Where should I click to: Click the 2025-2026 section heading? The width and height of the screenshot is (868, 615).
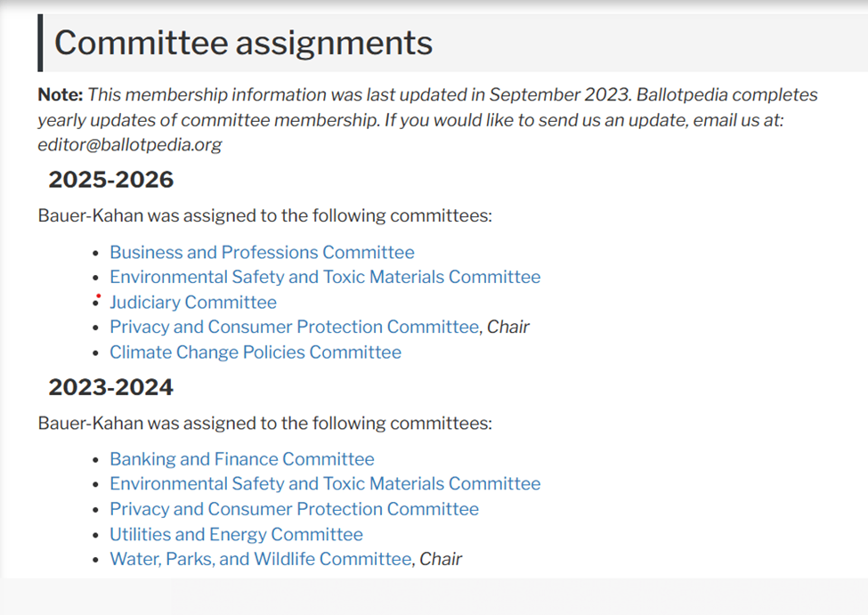tap(110, 180)
